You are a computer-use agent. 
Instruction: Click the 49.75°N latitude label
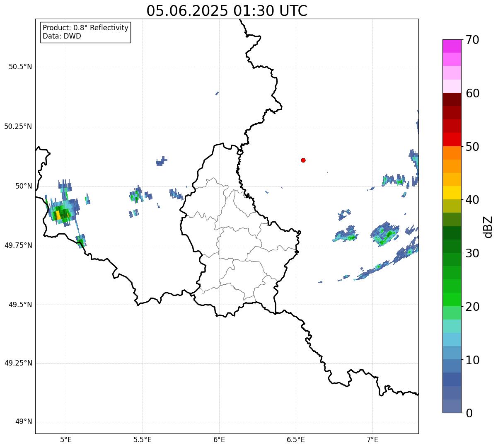pyautogui.click(x=18, y=245)
